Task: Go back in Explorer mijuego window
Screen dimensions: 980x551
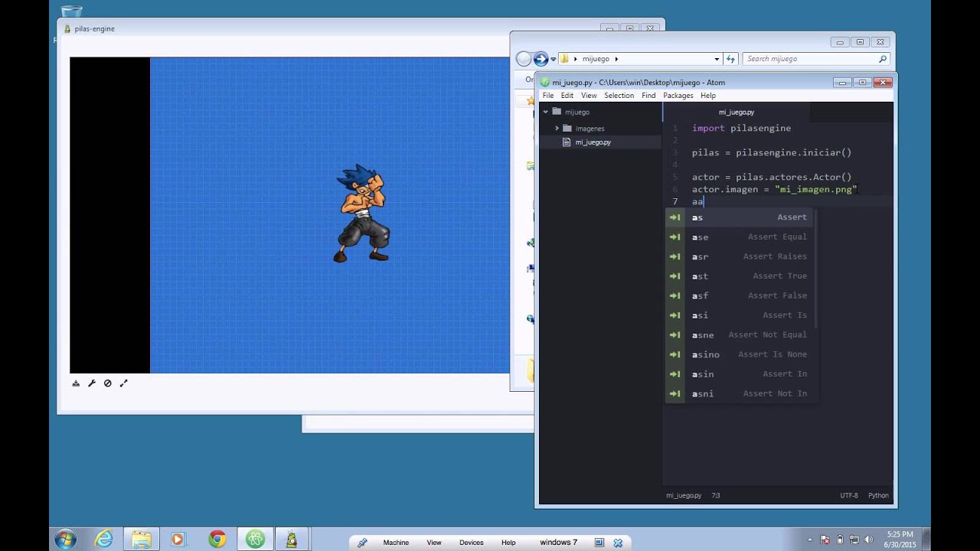Action: point(524,59)
